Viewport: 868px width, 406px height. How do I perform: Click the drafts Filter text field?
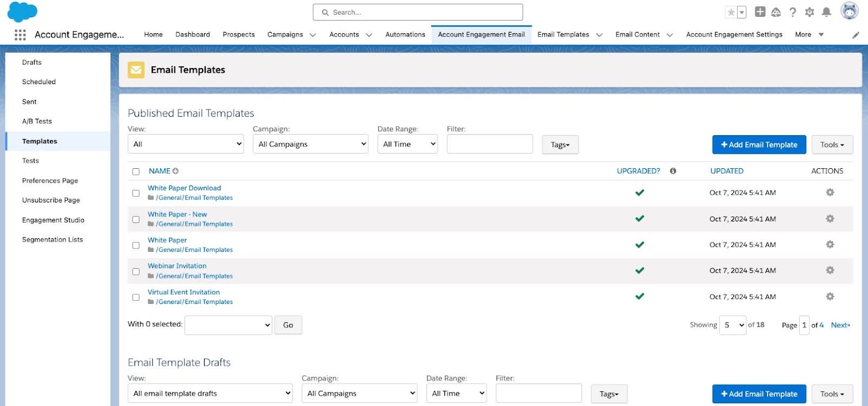coord(539,394)
